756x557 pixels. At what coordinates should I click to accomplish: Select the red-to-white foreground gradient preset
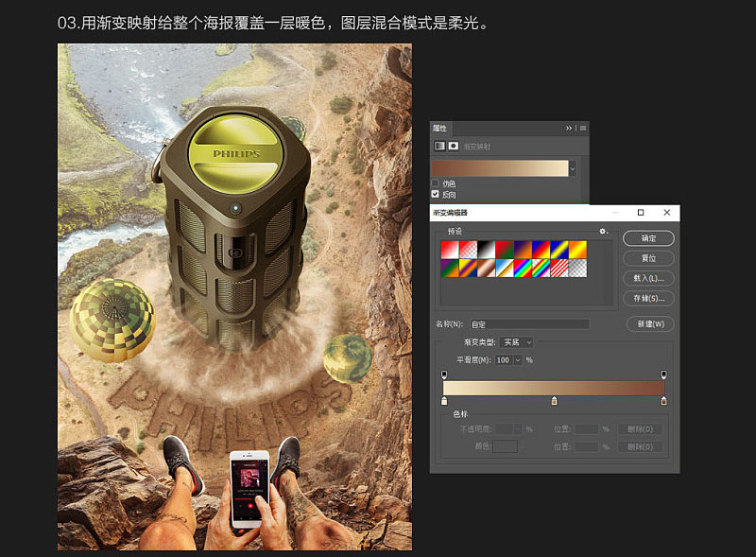tap(450, 250)
